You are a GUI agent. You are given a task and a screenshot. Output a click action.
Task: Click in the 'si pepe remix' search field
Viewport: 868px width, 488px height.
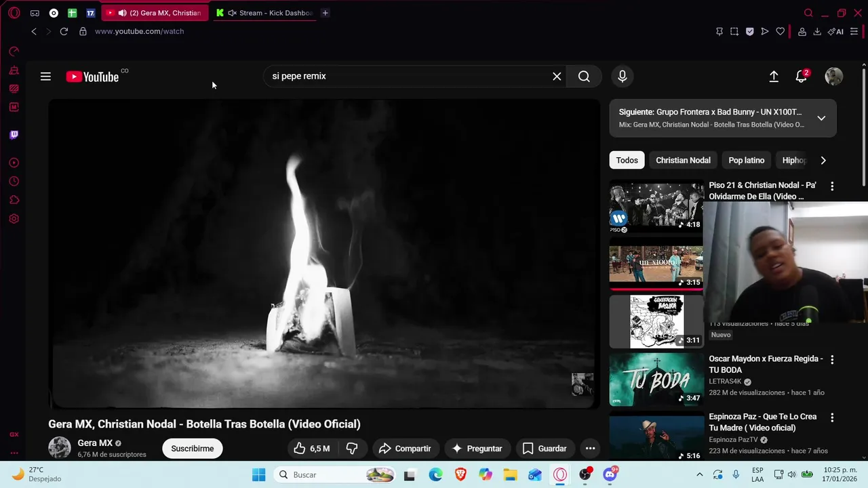click(407, 77)
